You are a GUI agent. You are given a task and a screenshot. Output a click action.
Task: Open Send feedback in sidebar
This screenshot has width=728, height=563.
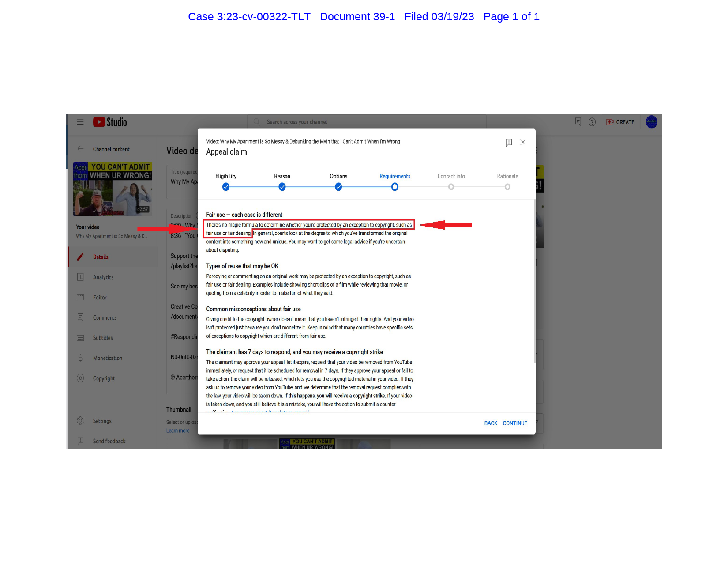[x=113, y=441]
